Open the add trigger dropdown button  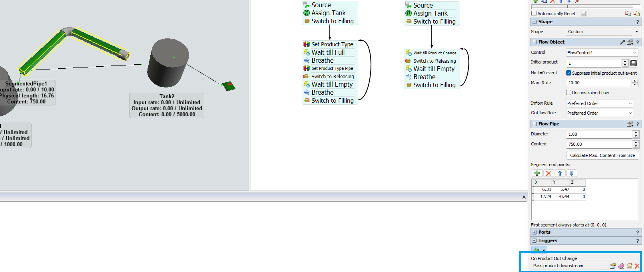click(544, 250)
